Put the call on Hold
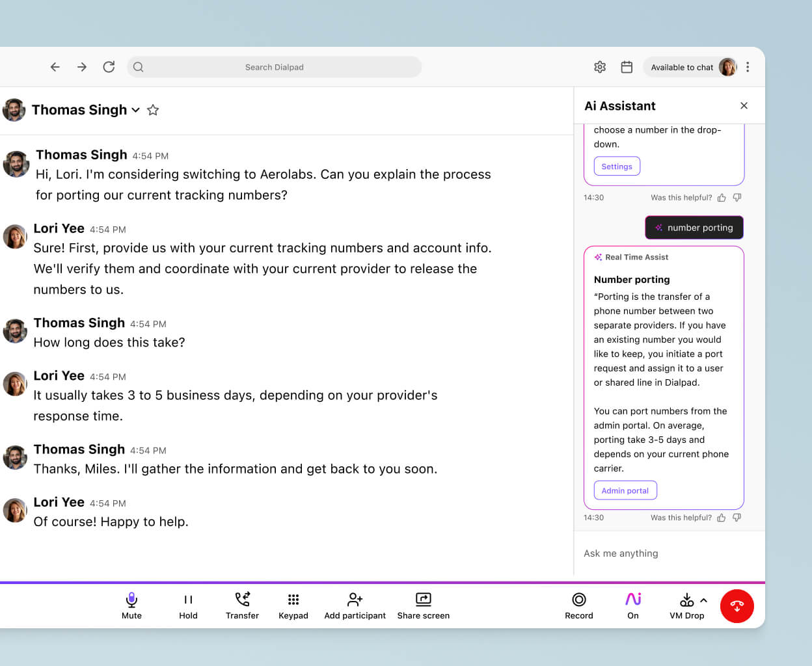The width and height of the screenshot is (812, 666). (188, 606)
